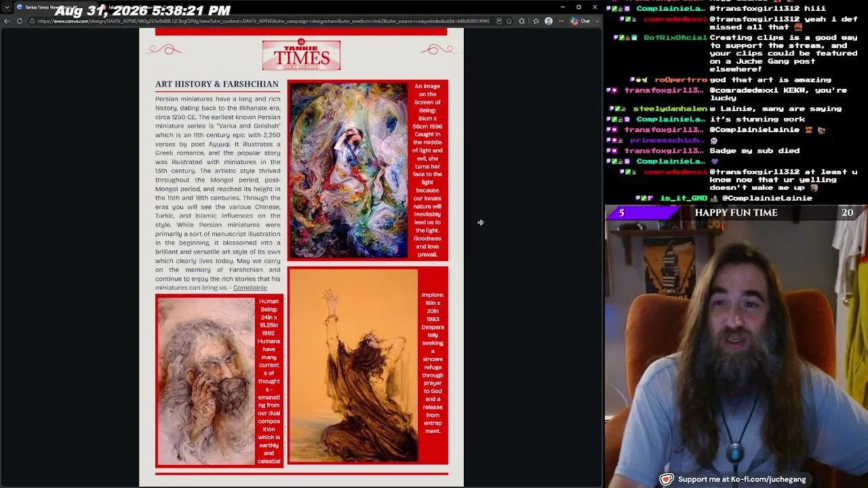Open the Copilot Chat button

pos(580,21)
